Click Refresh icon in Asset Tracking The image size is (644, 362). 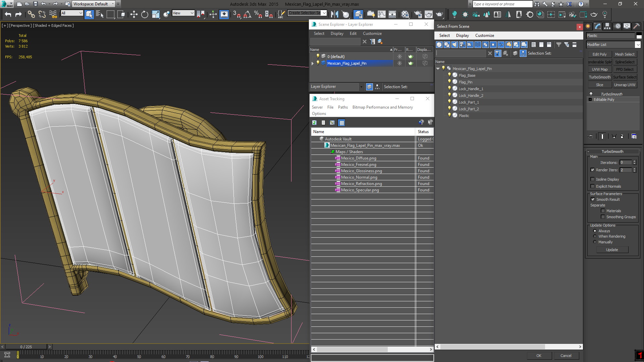[315, 123]
